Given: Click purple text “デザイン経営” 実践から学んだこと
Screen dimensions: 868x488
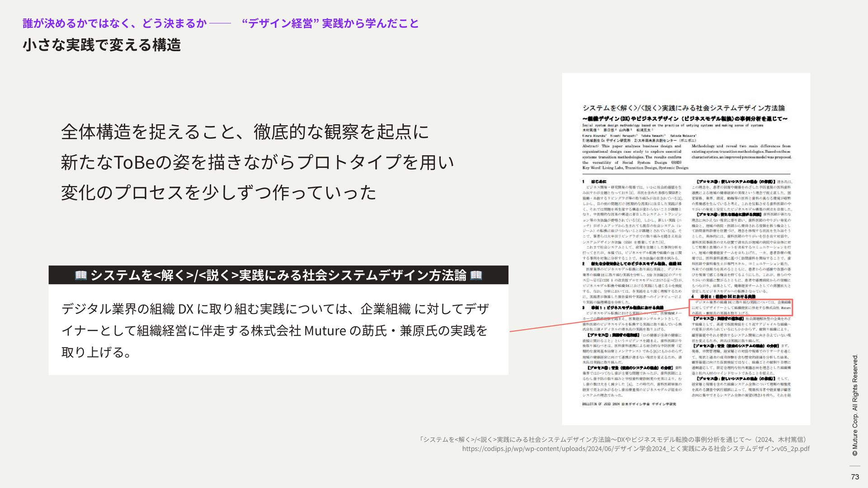Looking at the screenshot, I should point(330,23).
